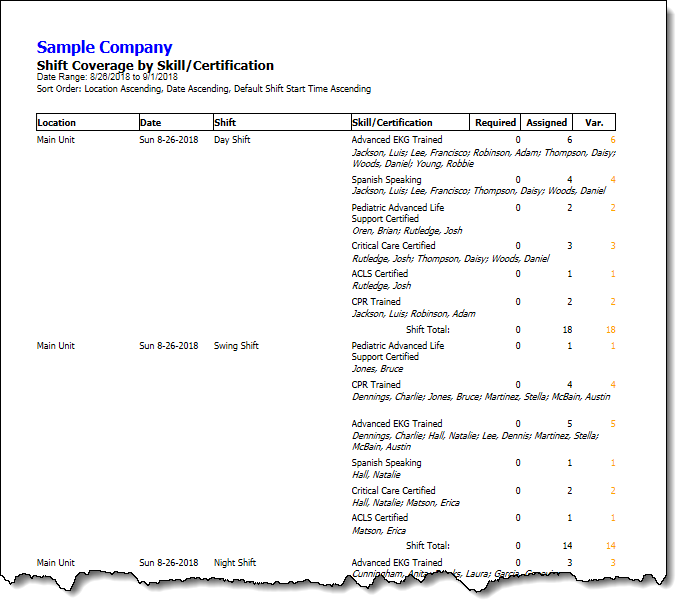Select the Shift column header
The image size is (682, 615).
point(225,123)
